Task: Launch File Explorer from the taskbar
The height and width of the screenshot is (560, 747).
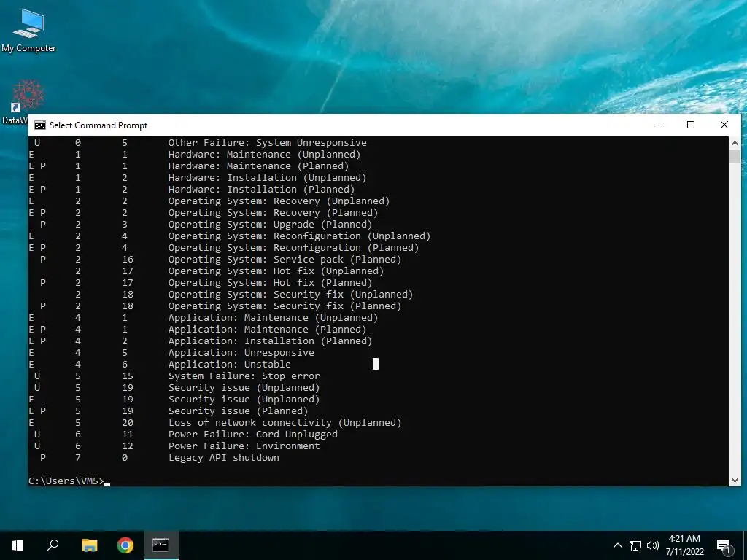Action: pyautogui.click(x=89, y=545)
